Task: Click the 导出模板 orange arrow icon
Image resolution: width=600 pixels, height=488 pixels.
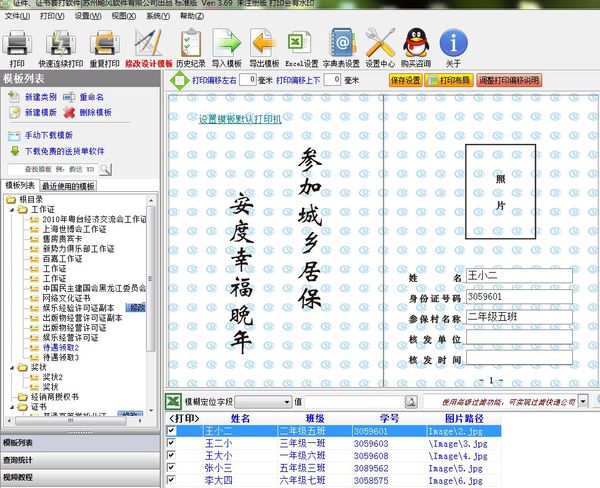Action: (x=264, y=43)
